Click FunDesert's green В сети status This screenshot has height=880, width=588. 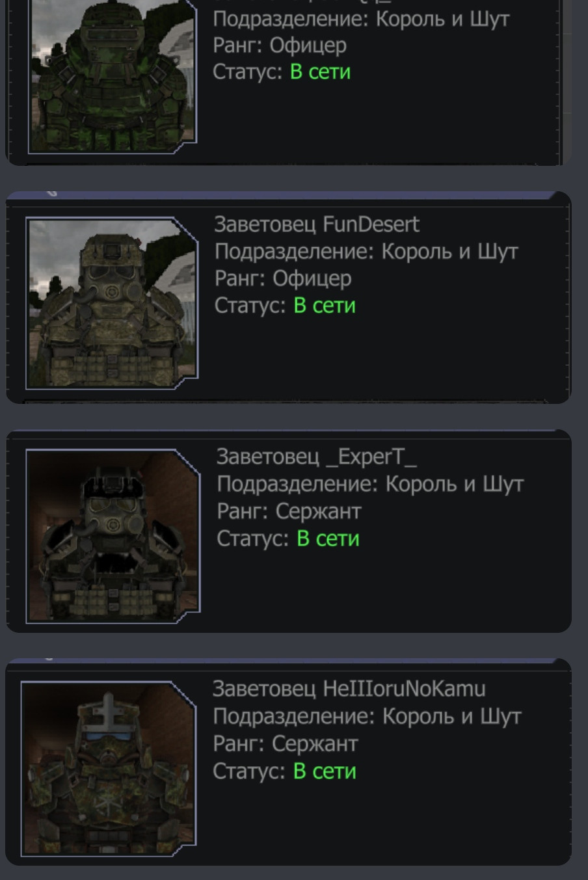(325, 305)
